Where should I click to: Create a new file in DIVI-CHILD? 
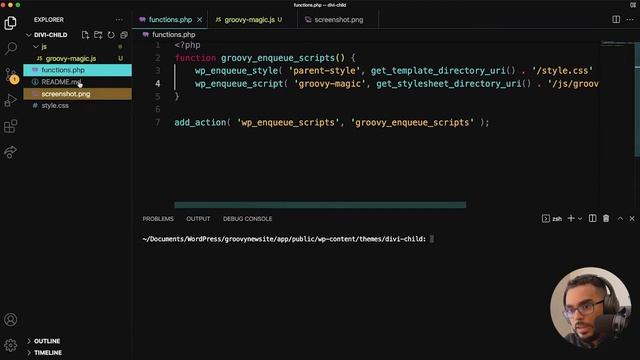point(85,35)
